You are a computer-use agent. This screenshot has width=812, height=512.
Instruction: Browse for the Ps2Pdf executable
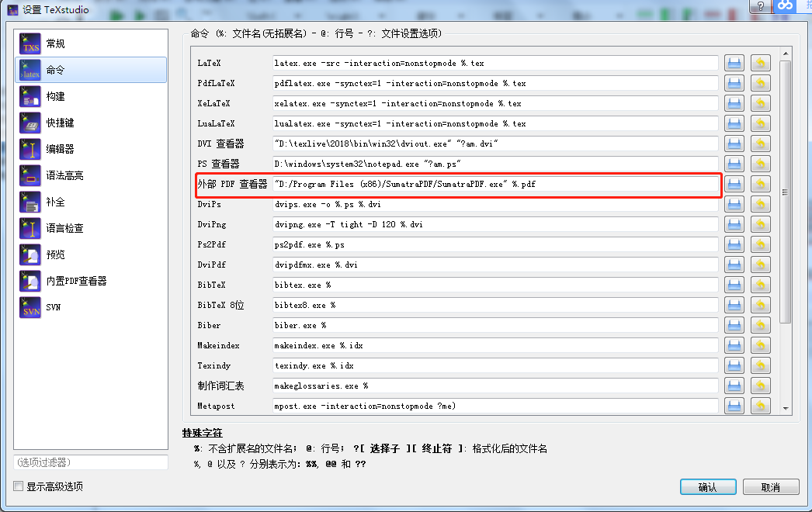[x=734, y=245]
